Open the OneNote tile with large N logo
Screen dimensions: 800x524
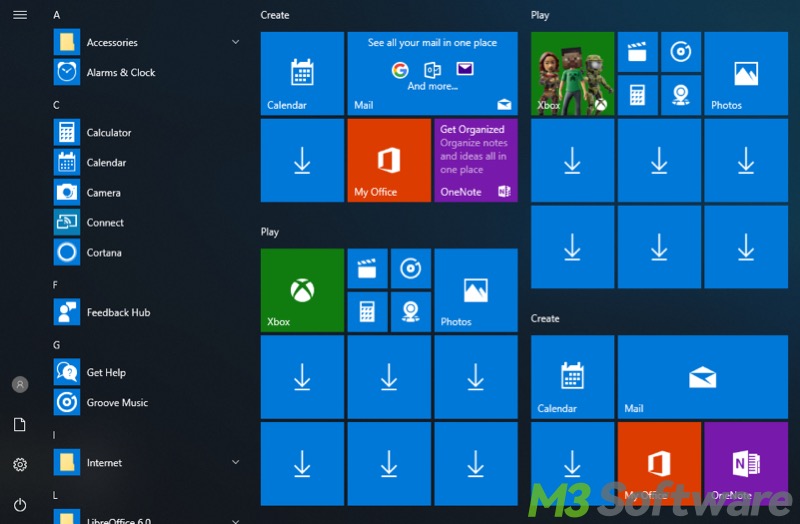tap(746, 464)
